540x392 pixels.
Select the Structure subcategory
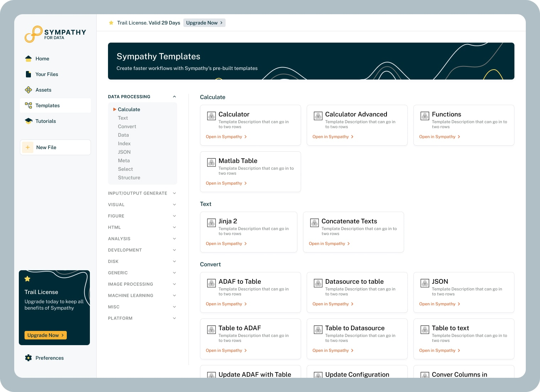(129, 178)
